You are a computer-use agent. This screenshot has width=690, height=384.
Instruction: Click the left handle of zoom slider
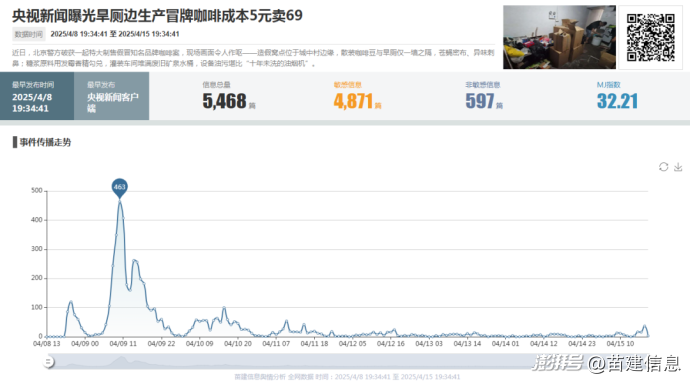point(48,362)
